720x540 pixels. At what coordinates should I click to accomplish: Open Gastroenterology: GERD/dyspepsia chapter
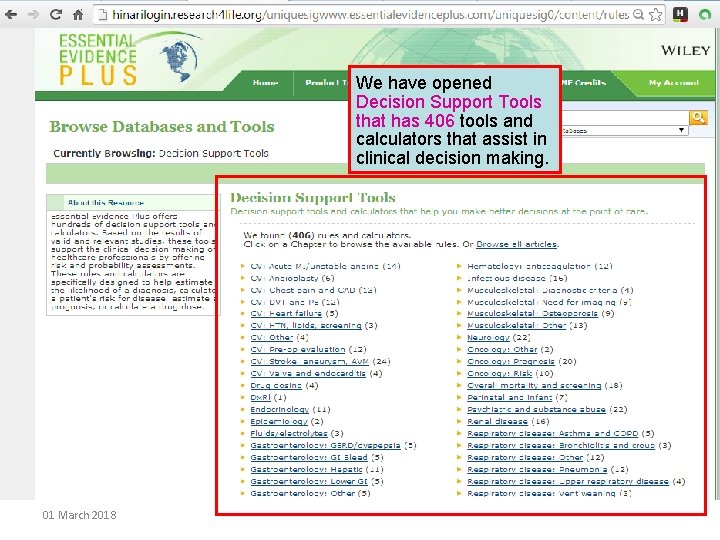326,445
